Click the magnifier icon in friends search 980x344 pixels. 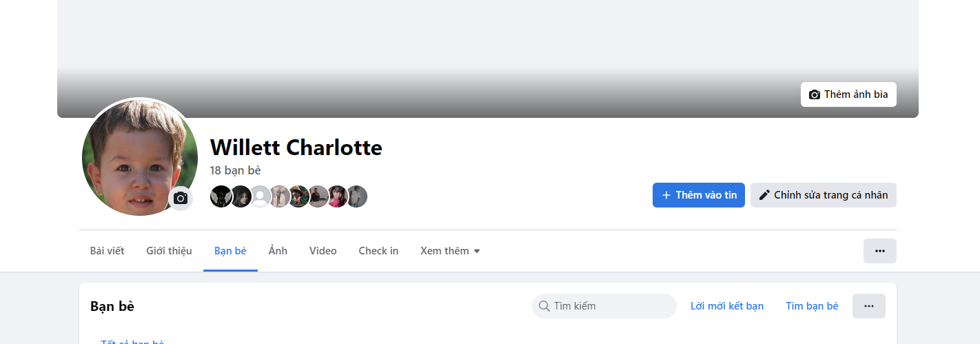click(544, 306)
